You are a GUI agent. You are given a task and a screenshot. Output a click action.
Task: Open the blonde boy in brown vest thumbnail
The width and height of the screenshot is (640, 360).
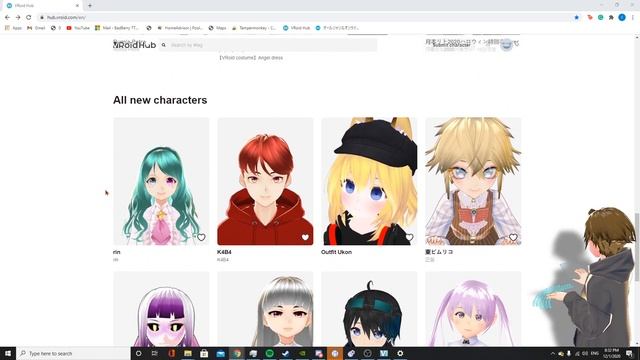point(473,181)
